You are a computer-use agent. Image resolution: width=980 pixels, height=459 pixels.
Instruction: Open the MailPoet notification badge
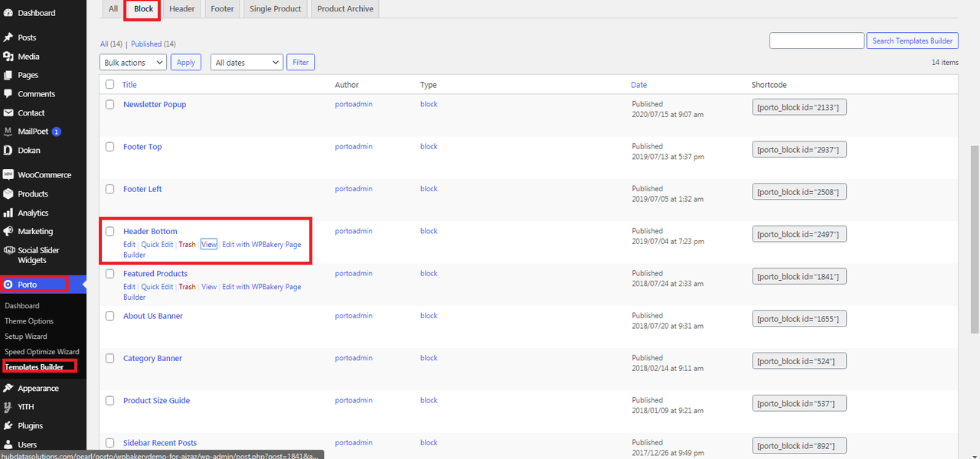click(57, 132)
